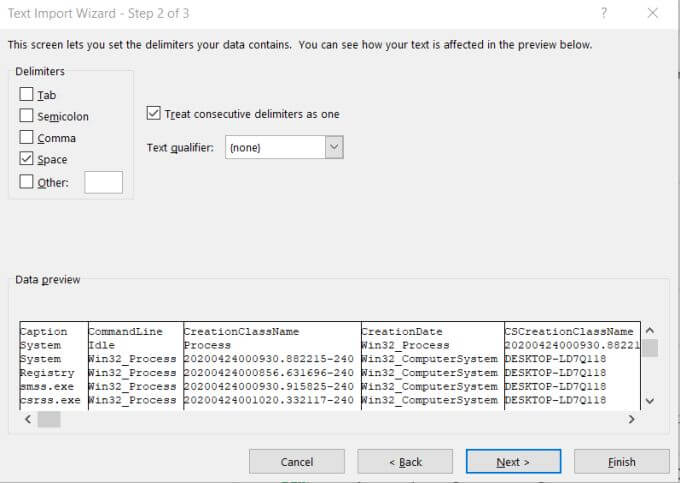680x483 pixels.
Task: Proceed using the Next button
Action: pos(513,461)
